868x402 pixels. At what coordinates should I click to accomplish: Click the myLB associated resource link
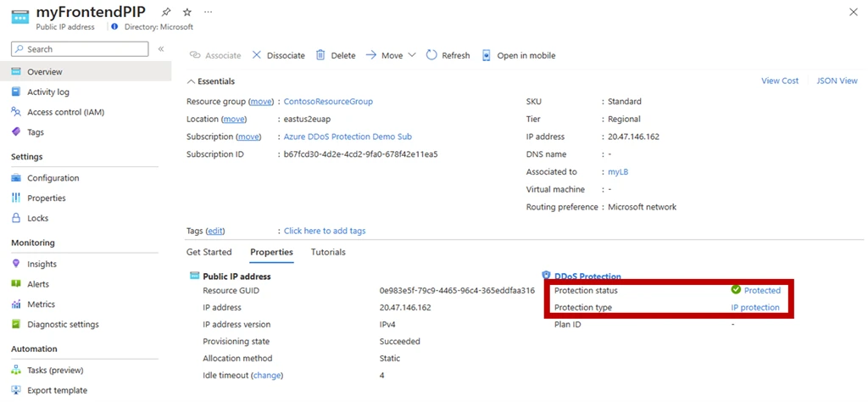pyautogui.click(x=617, y=172)
